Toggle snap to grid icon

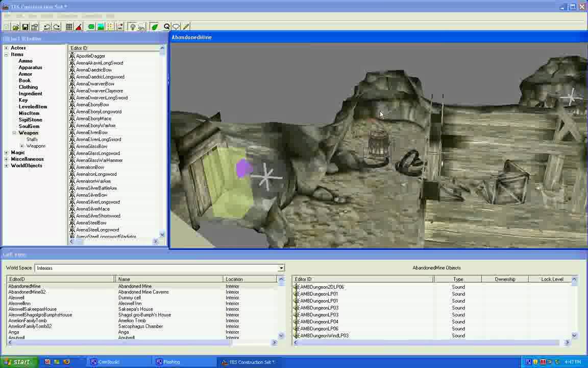[x=69, y=27]
